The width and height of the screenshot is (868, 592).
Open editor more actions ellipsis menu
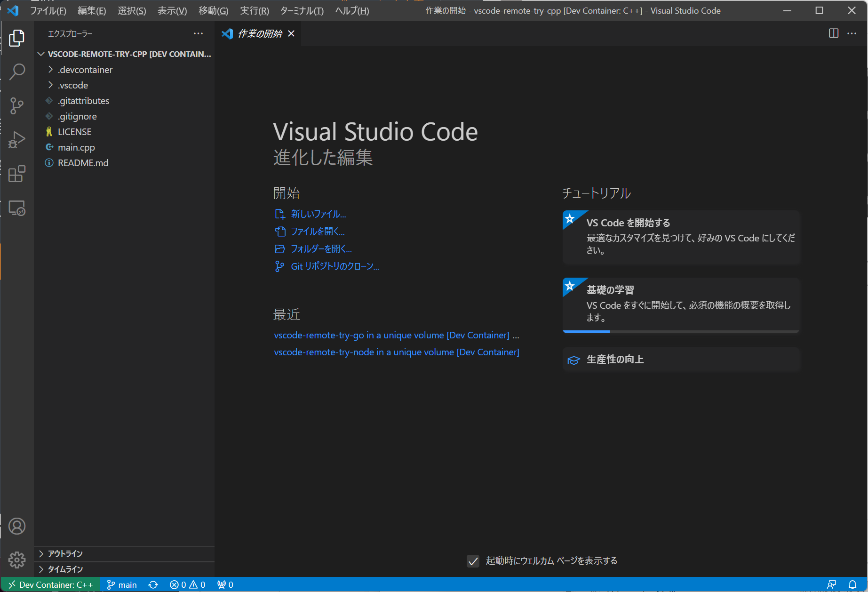tap(852, 33)
